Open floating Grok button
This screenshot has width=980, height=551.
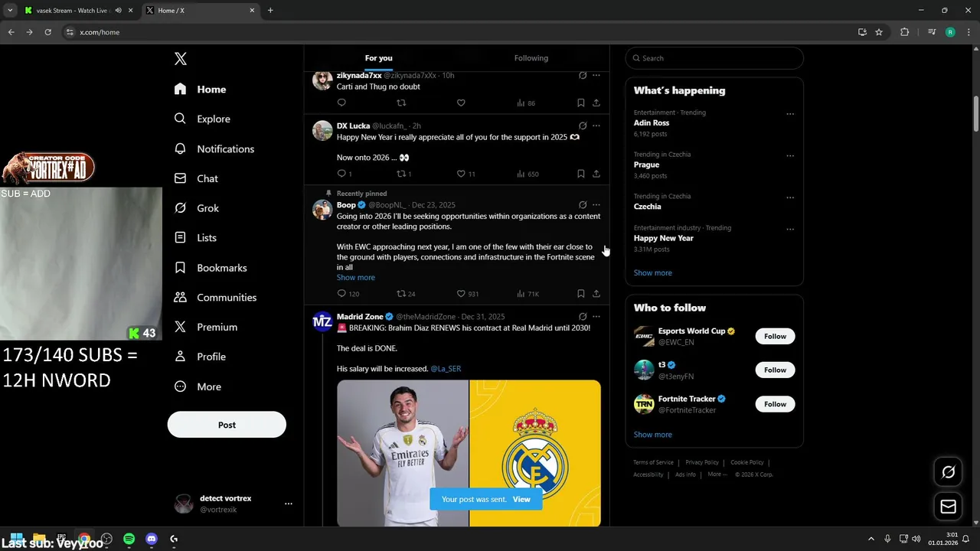(948, 472)
